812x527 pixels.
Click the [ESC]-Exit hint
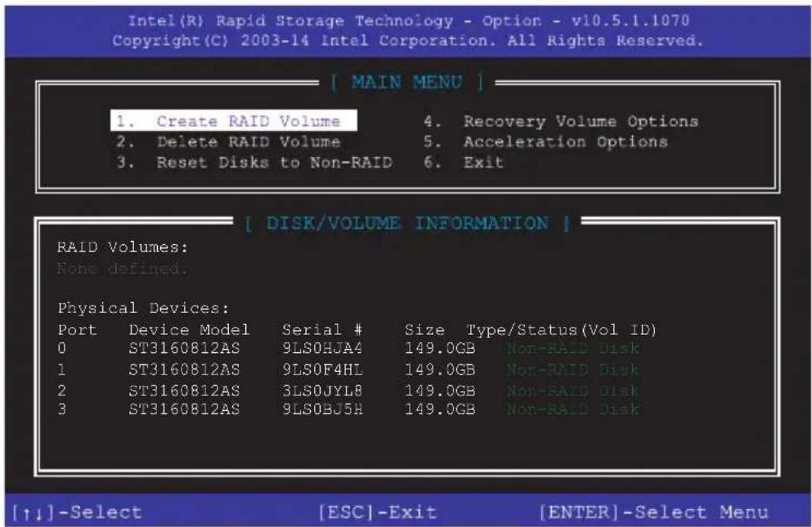[378, 512]
